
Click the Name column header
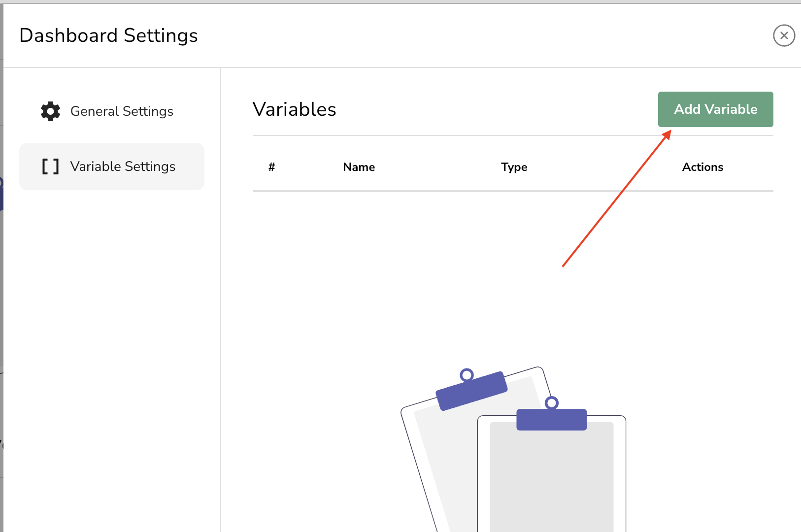click(359, 167)
